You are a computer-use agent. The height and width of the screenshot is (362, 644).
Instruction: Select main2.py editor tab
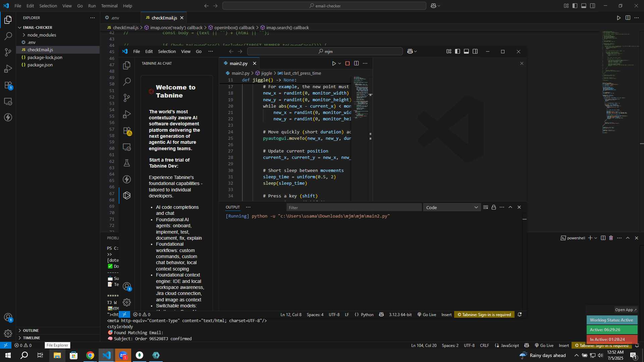238,63
